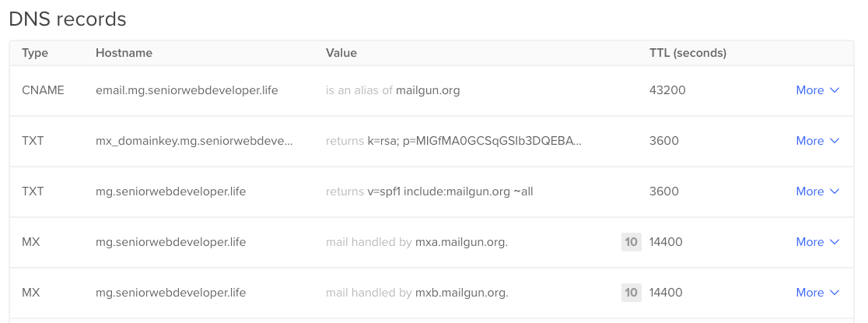Expand More menu for mxa.mailgun.org MX record
This screenshot has height=323, width=868.
[x=817, y=242]
